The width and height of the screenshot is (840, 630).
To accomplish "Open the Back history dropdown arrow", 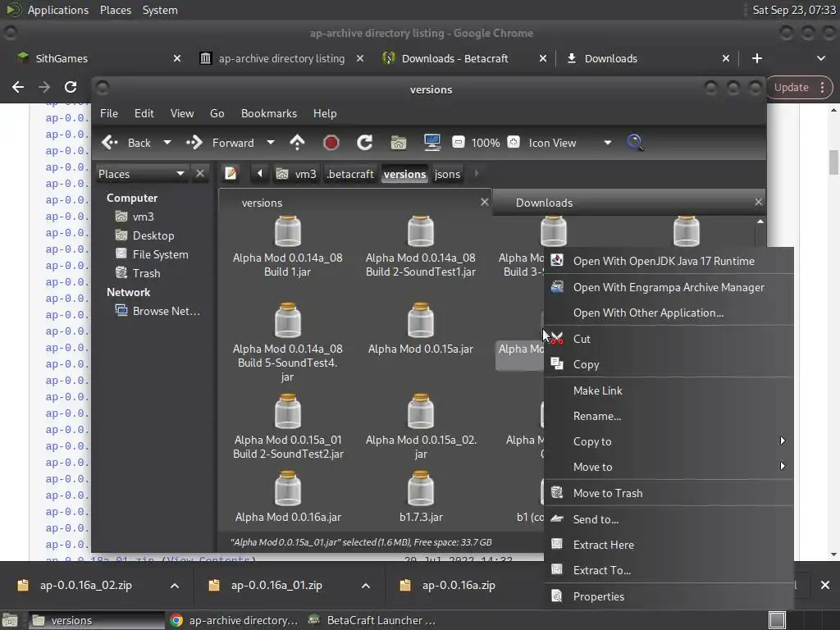I will pos(167,143).
